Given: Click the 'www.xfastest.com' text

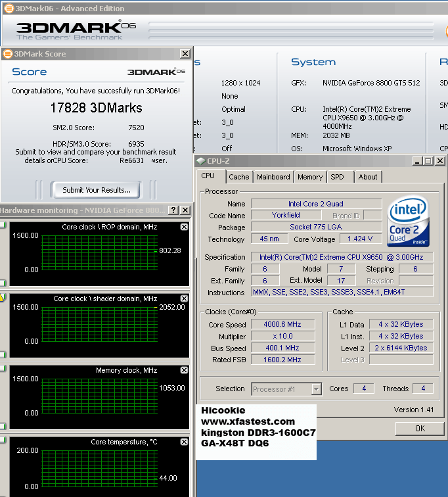Looking at the screenshot, I should (248, 421).
